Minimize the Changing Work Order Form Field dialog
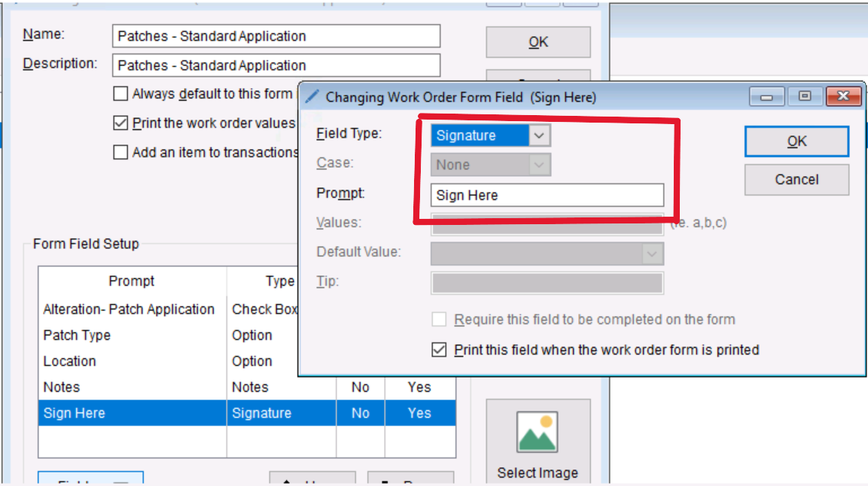The image size is (868, 486). click(x=766, y=97)
